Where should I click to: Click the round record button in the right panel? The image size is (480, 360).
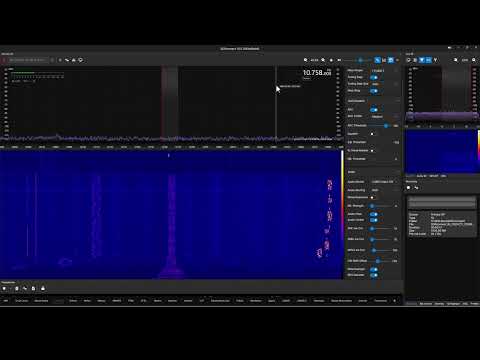click(409, 188)
